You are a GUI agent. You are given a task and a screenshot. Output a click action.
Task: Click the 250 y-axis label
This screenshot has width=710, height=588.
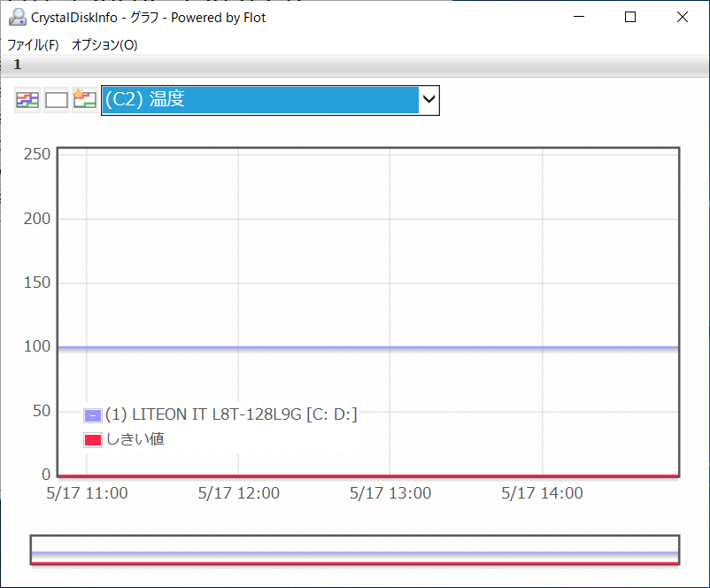37,154
